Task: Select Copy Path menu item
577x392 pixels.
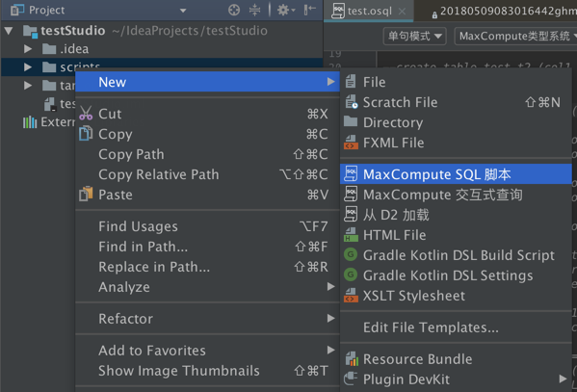Action: pos(207,154)
